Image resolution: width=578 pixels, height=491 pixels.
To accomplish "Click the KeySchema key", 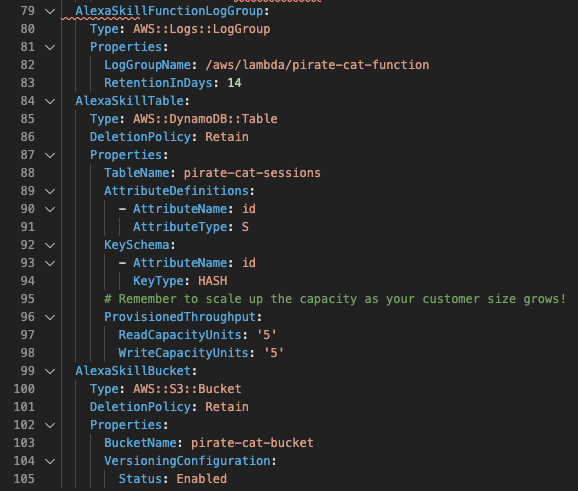I will coord(137,245).
